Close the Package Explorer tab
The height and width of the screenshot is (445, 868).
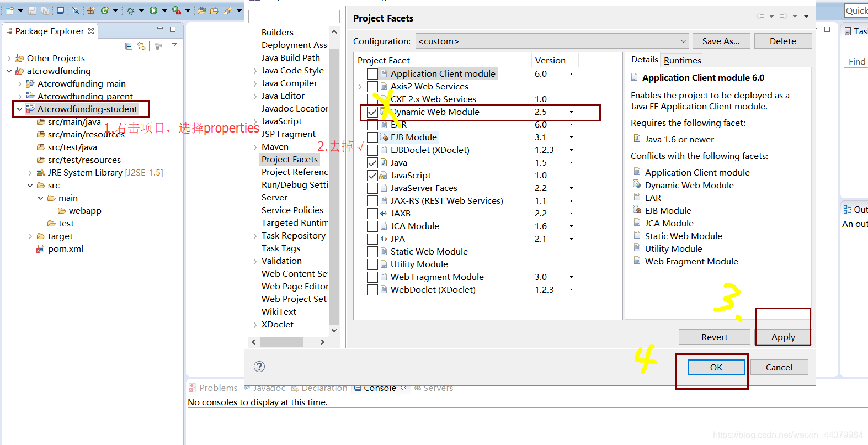tap(91, 31)
